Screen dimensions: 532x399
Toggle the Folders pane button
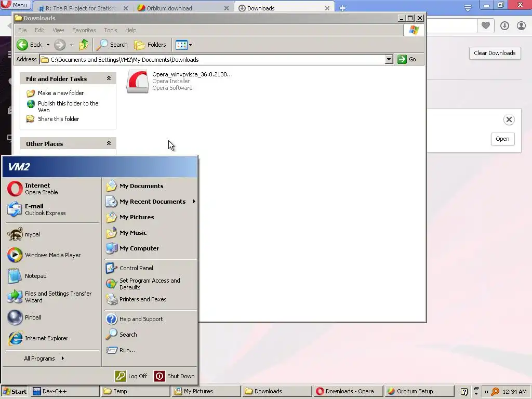pyautogui.click(x=150, y=45)
